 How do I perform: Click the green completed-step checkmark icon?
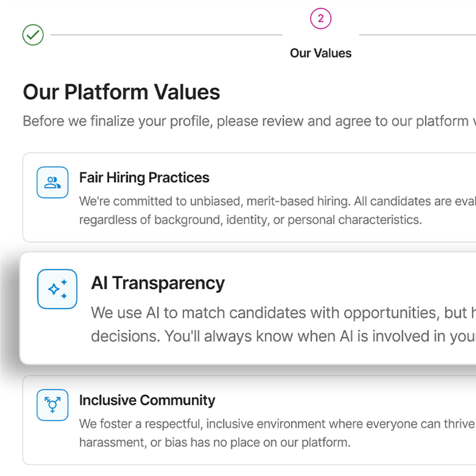33,35
